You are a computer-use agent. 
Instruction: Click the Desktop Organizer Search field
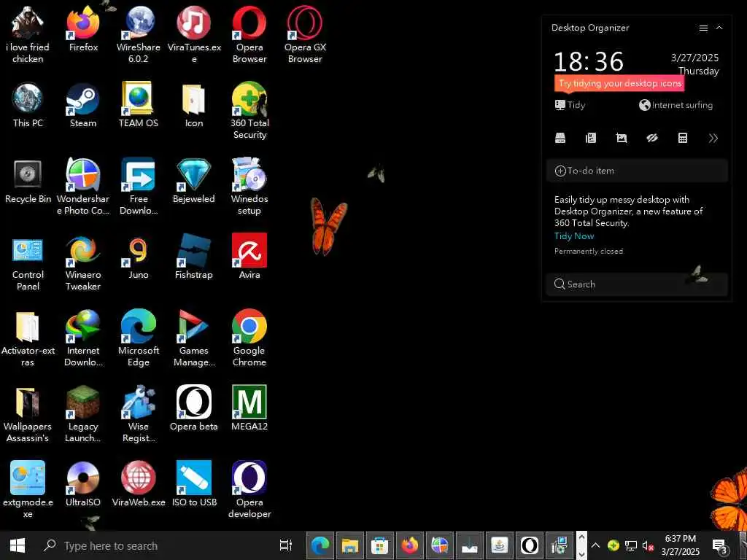point(637,284)
